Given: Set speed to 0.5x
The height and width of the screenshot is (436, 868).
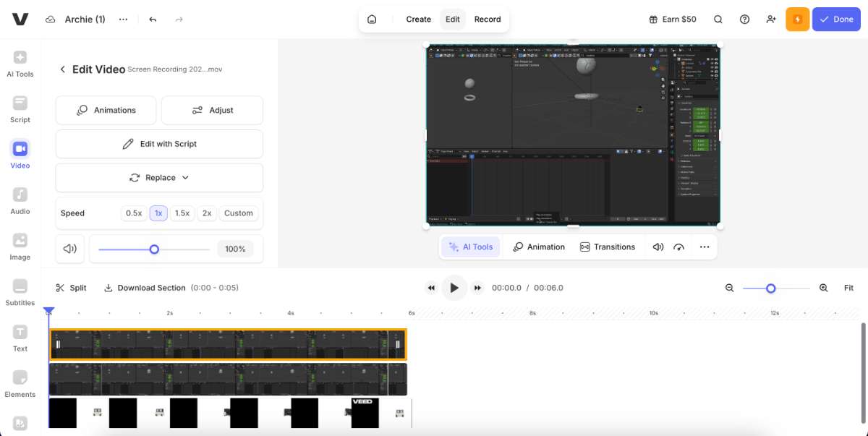Looking at the screenshot, I should tap(134, 213).
